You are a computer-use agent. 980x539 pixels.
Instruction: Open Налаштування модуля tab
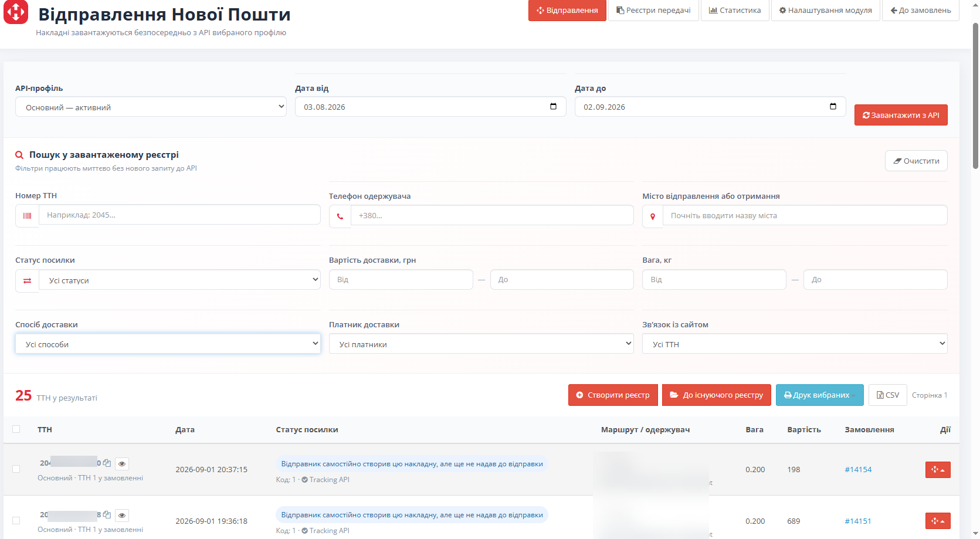(x=826, y=11)
